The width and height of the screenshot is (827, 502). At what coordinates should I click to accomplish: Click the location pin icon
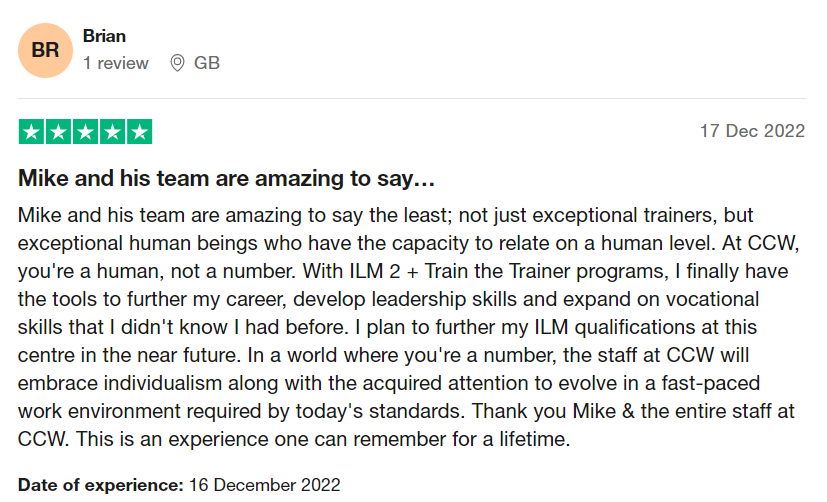pyautogui.click(x=177, y=63)
